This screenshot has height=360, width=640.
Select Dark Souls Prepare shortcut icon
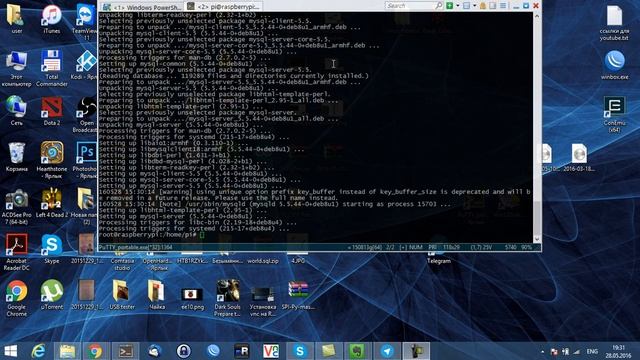tap(227, 298)
